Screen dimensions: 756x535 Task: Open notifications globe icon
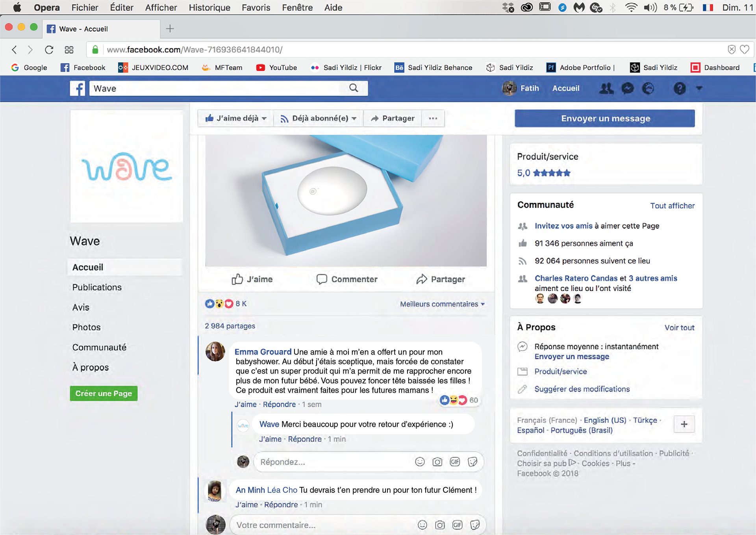(648, 88)
